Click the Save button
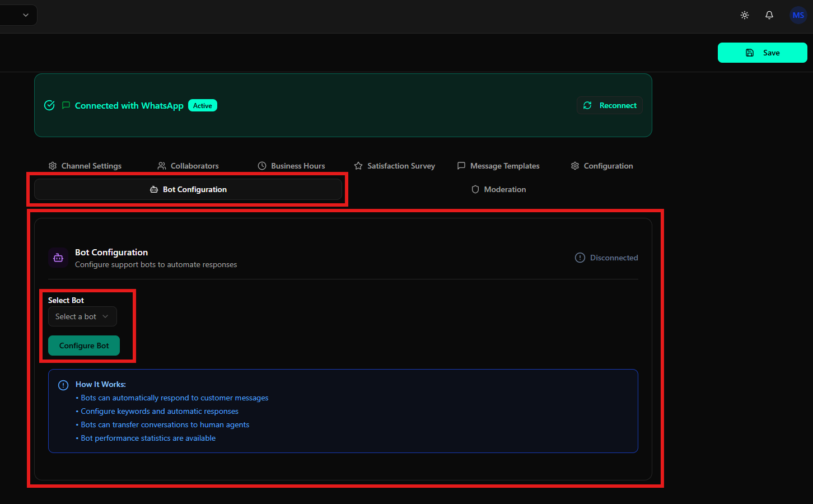 click(x=763, y=53)
